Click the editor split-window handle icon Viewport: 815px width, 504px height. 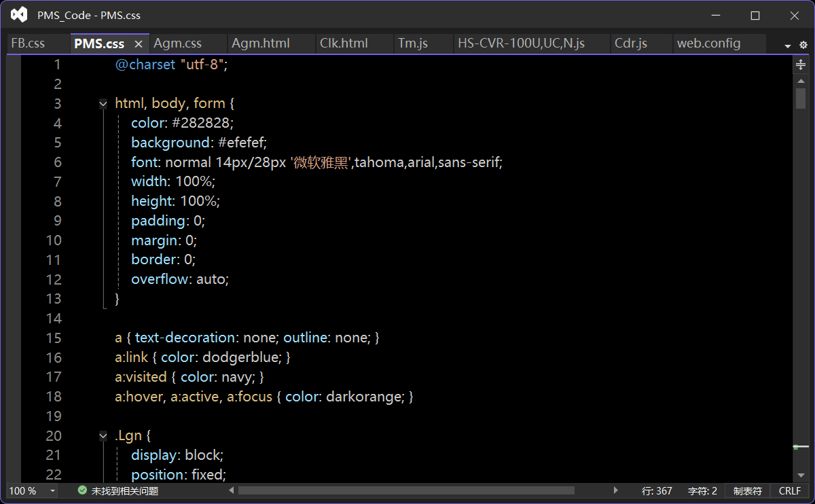[801, 65]
